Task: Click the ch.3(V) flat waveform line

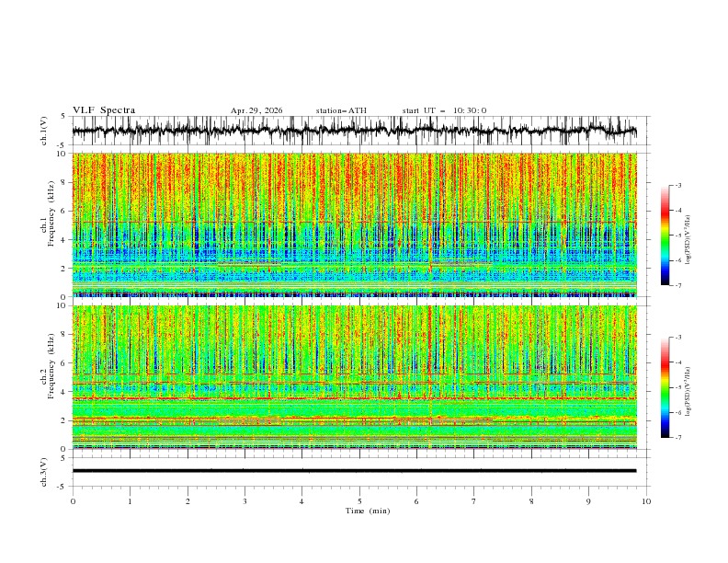Action: (x=354, y=471)
